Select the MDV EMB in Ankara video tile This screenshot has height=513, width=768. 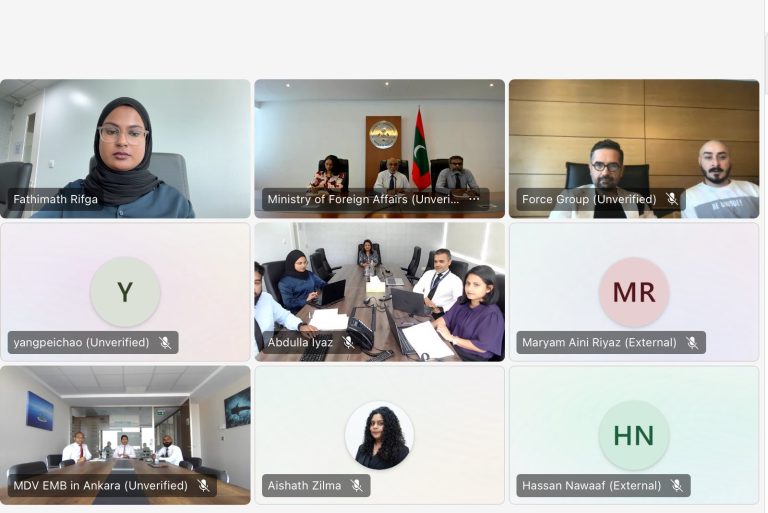(125, 435)
